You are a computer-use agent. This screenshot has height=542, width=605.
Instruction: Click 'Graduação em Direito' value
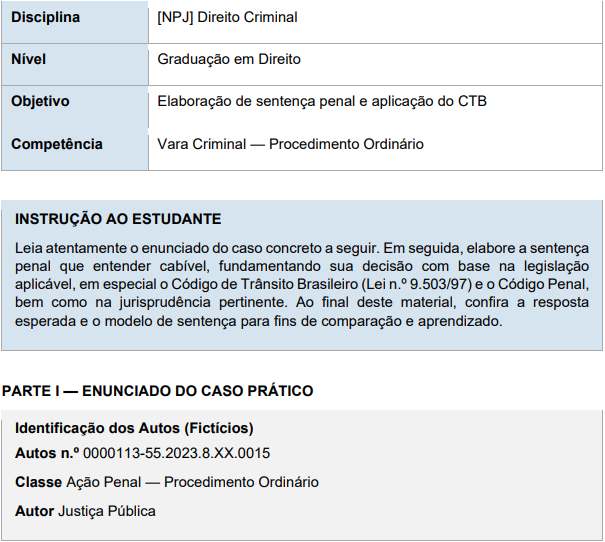point(229,59)
